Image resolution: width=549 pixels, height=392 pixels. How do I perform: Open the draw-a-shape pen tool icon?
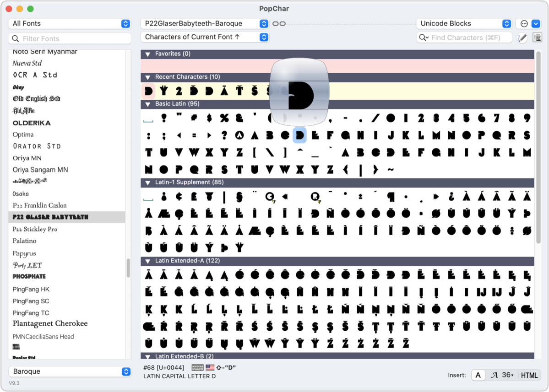tap(522, 38)
